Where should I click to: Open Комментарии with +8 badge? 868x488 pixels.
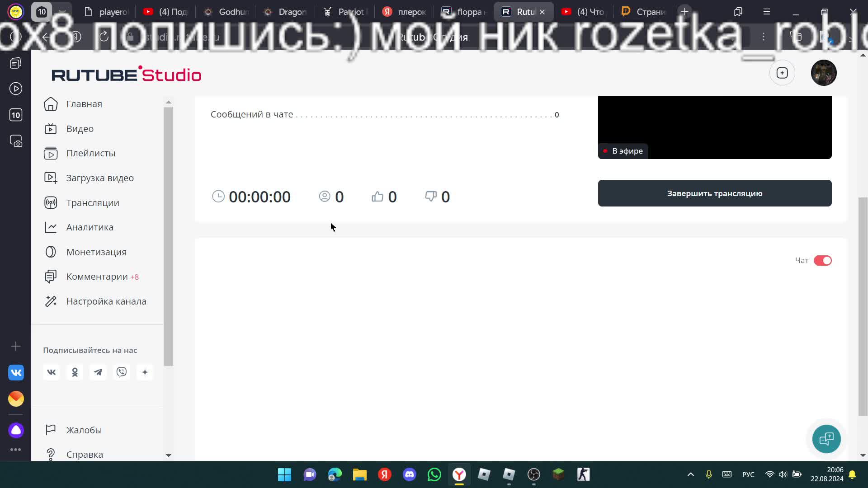coord(97,276)
